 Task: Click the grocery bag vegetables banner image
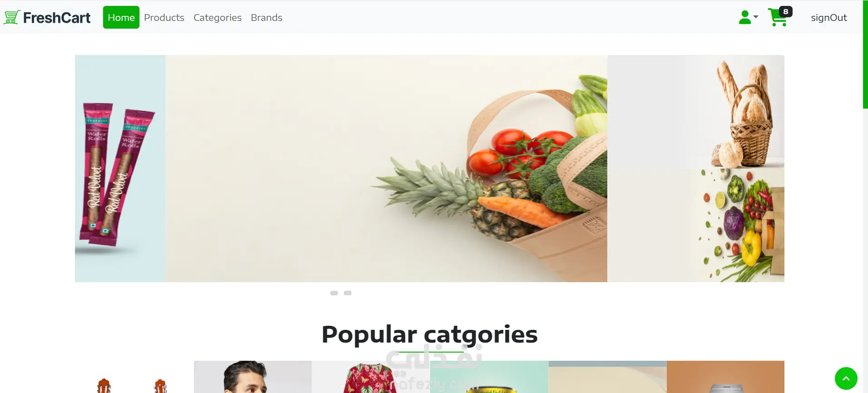[x=387, y=169]
